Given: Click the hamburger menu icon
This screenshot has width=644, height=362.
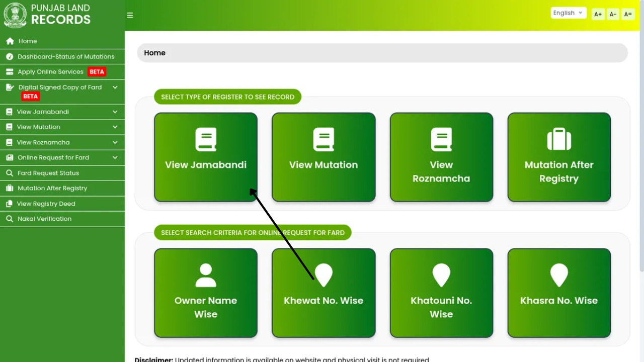Looking at the screenshot, I should 130,15.
